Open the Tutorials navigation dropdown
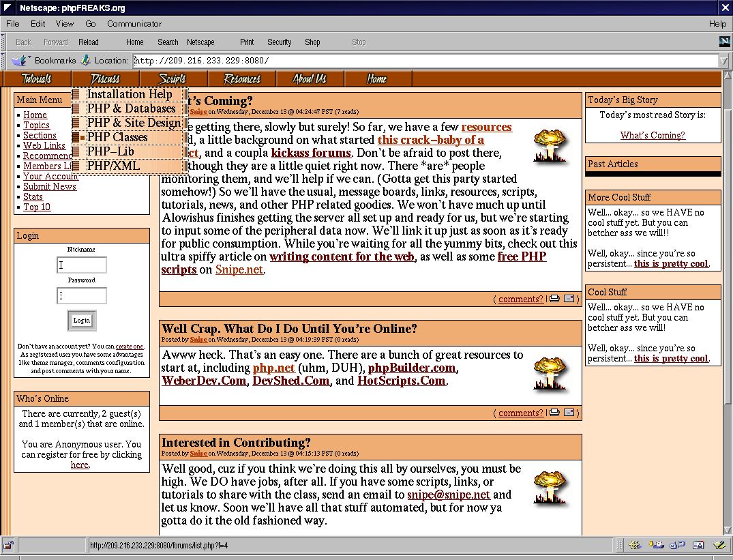 click(37, 79)
